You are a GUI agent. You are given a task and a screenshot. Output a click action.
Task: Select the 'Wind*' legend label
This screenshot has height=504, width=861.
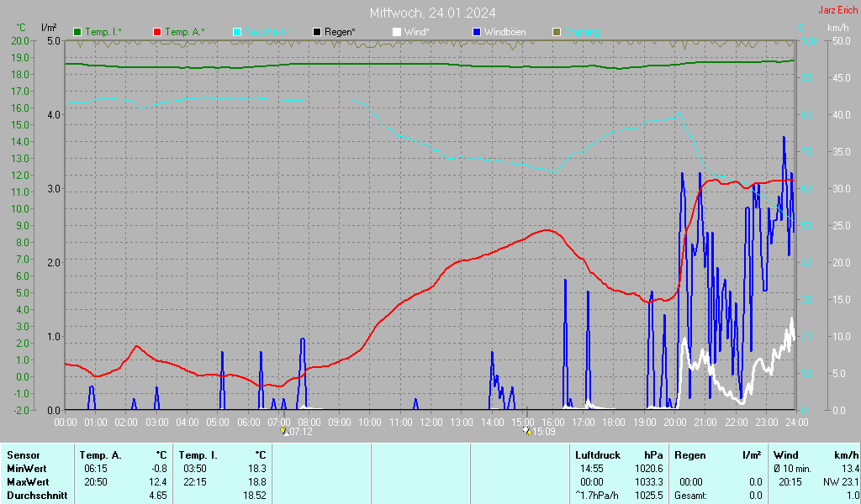pyautogui.click(x=417, y=32)
